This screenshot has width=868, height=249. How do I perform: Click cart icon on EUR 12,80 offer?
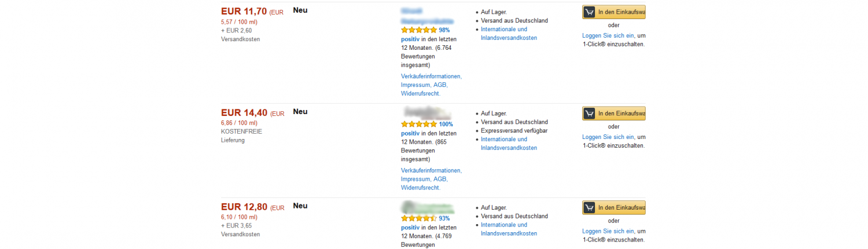pyautogui.click(x=590, y=207)
